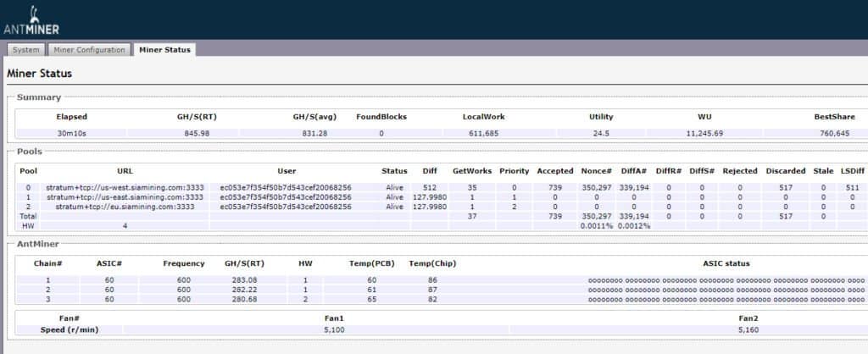Click HW percentage 0.0011%
The width and height of the screenshot is (868, 354).
pyautogui.click(x=596, y=225)
